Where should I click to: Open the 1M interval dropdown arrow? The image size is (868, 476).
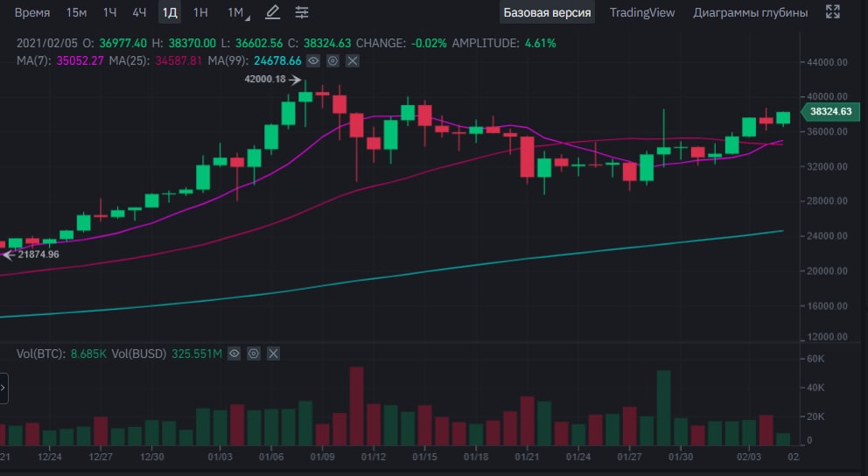tap(248, 19)
